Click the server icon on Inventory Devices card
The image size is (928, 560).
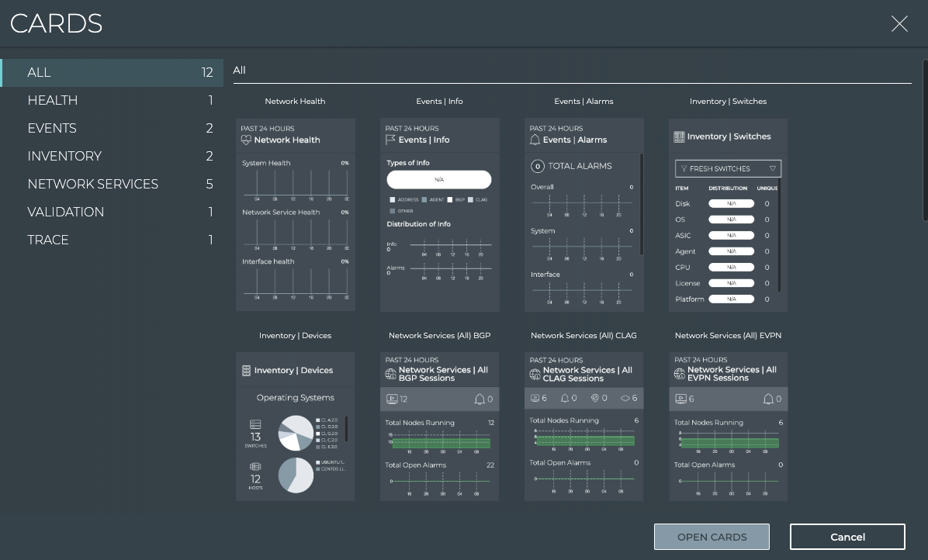coord(247,371)
